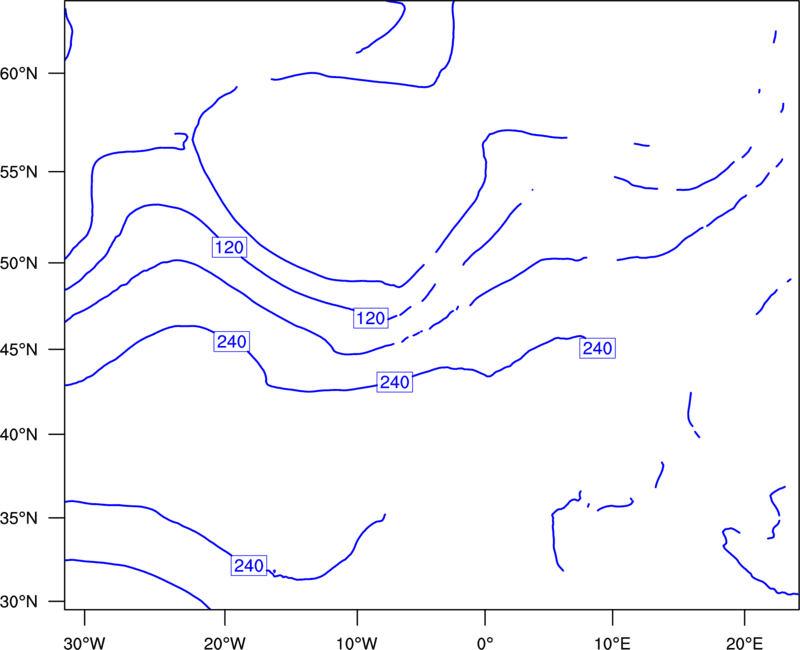800x650 pixels.
Task: Select the 0° longitude axis label
Action: pyautogui.click(x=485, y=643)
